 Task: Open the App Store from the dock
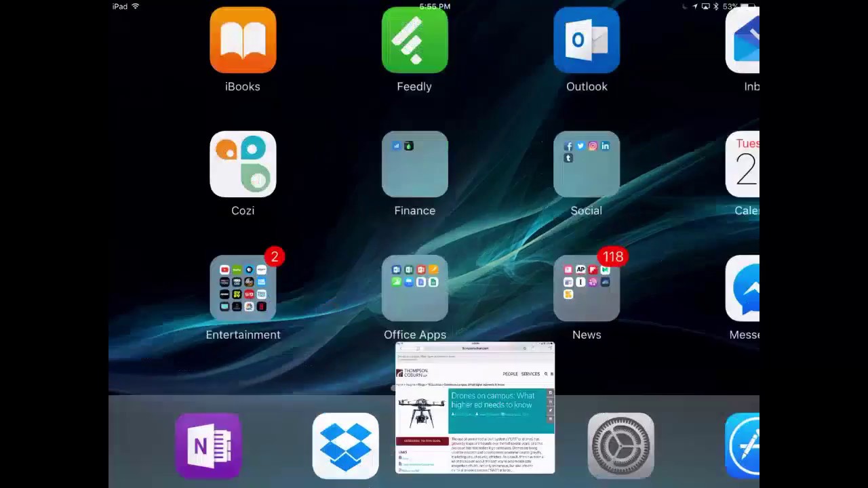tap(743, 446)
